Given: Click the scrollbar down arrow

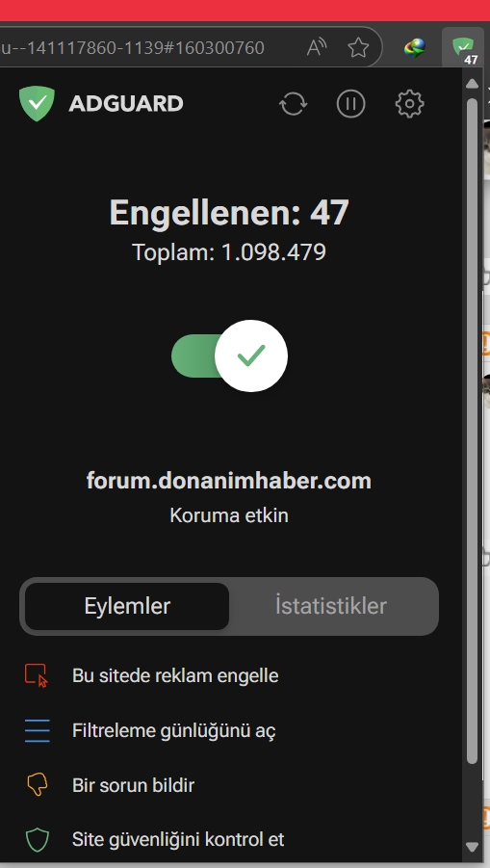Looking at the screenshot, I should [x=472, y=847].
